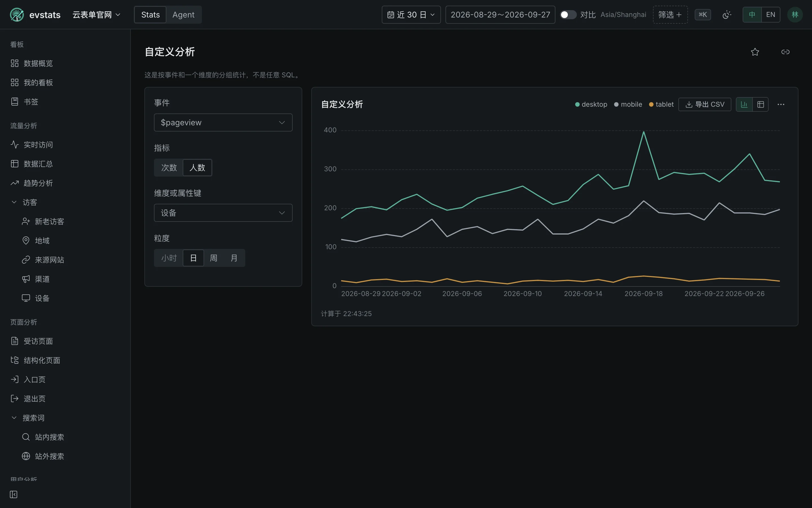This screenshot has width=812, height=508.
Task: Open 近 30 日 date range dropdown
Action: tap(411, 14)
